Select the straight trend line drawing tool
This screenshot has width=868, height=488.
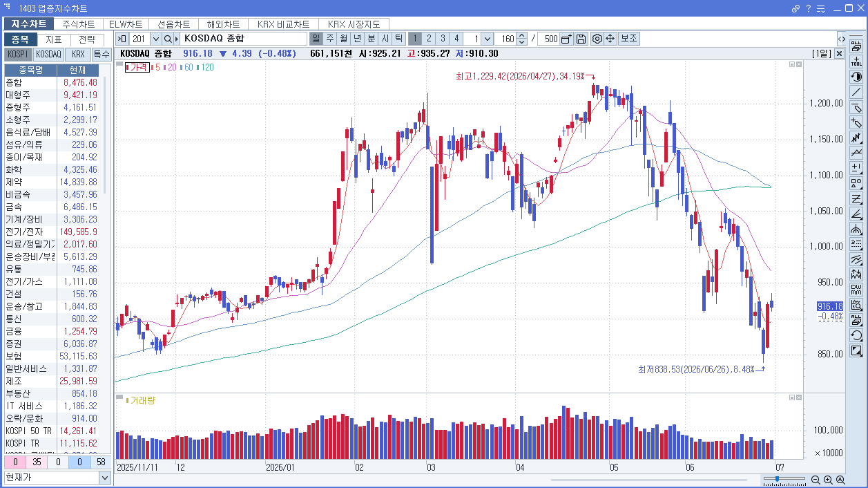[x=856, y=92]
